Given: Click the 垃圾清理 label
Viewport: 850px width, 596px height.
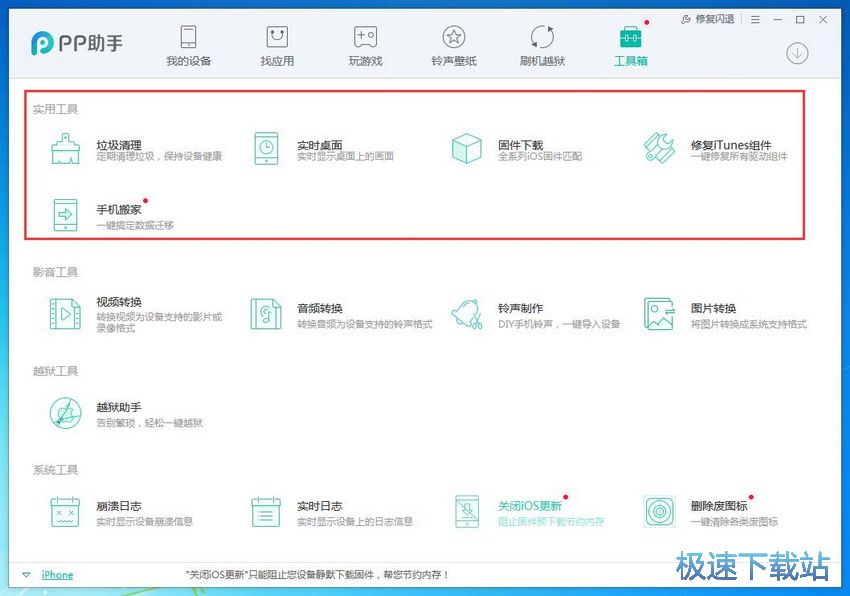Looking at the screenshot, I should click(x=119, y=145).
